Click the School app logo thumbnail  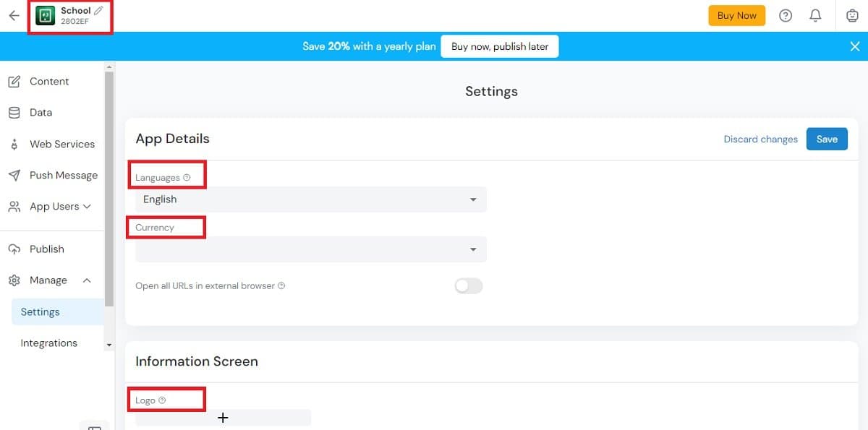coord(45,16)
